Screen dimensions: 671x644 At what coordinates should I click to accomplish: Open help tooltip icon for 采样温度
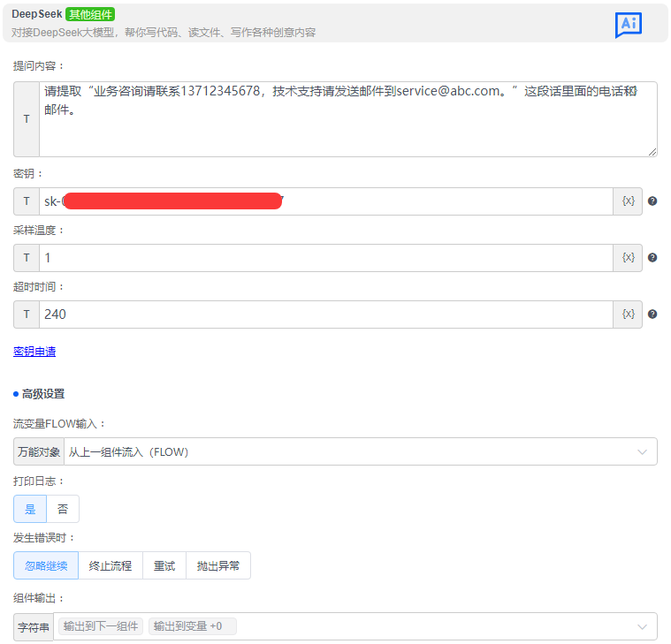tap(652, 257)
